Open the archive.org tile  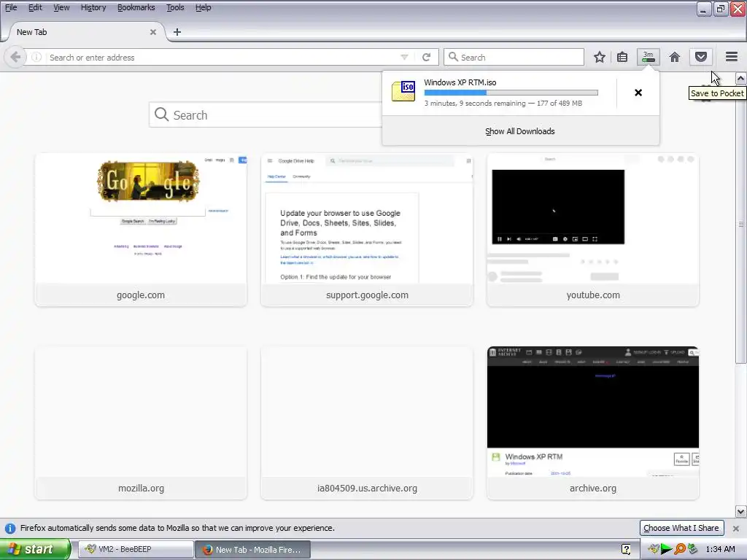592,423
